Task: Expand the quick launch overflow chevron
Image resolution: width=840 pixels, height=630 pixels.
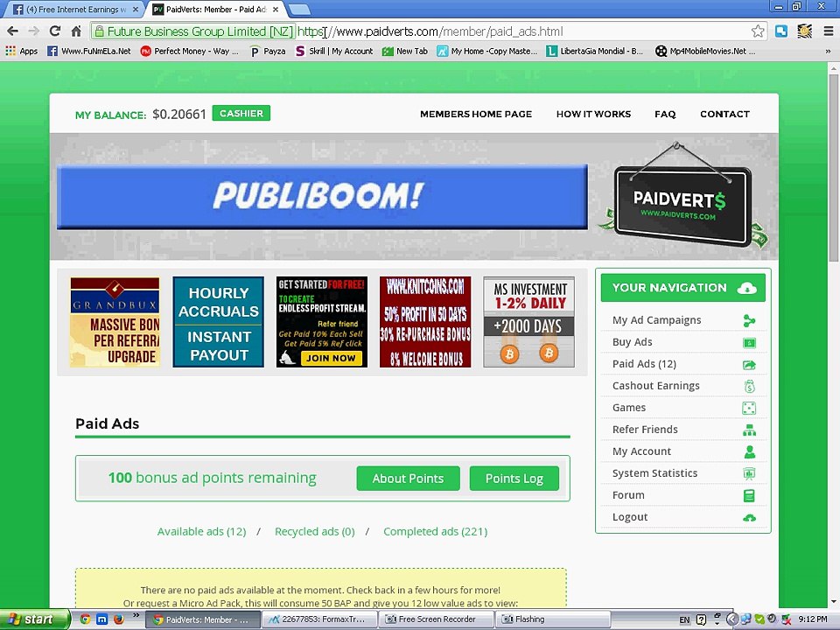Action: coord(136,615)
